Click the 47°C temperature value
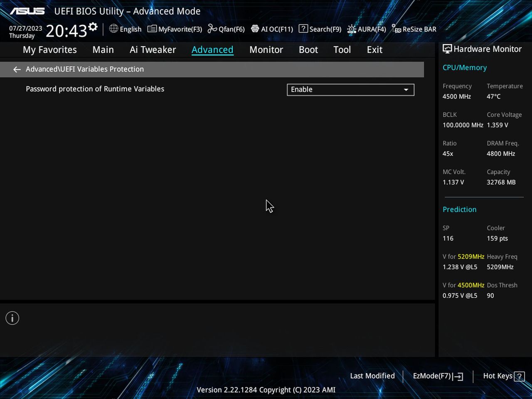The height and width of the screenshot is (399, 532). point(494,96)
